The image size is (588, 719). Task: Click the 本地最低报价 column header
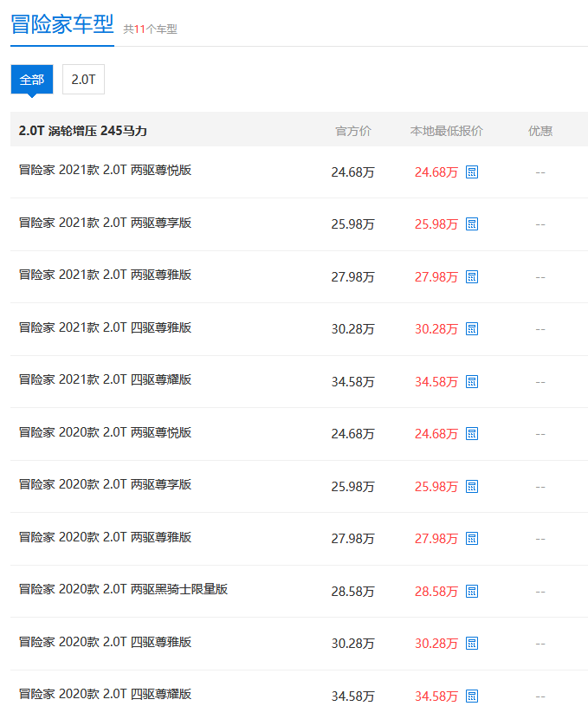coord(446,131)
